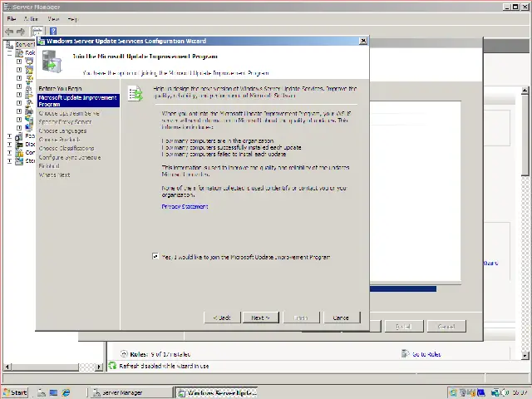Select 'What's Next' wizard step
Screen dimensions: 532x399
coord(54,175)
